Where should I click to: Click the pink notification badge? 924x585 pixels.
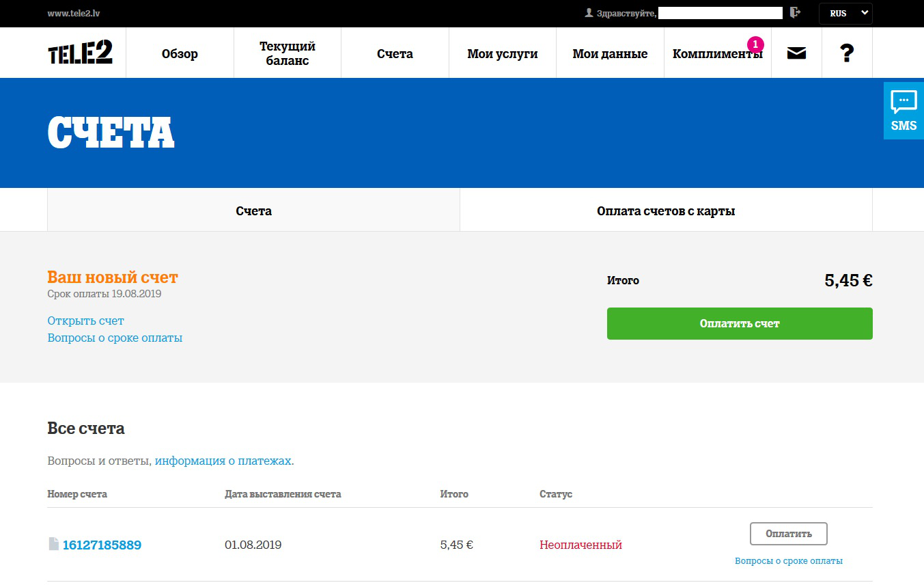(755, 44)
